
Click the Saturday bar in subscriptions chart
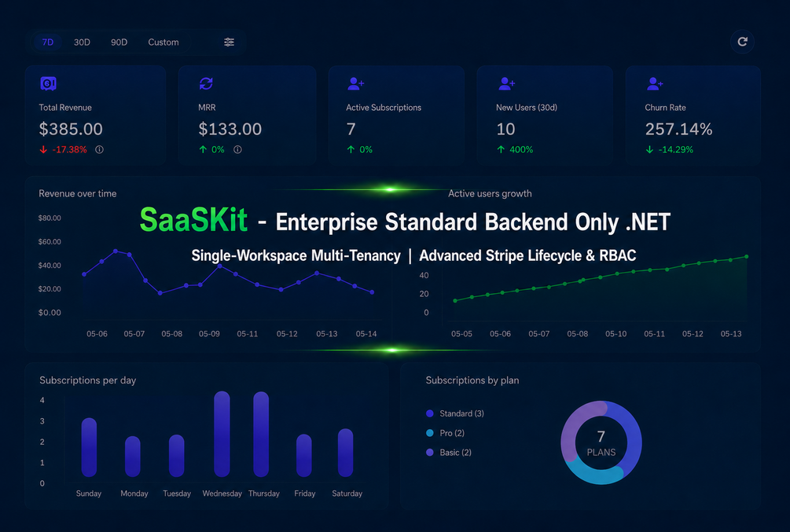[x=345, y=453]
